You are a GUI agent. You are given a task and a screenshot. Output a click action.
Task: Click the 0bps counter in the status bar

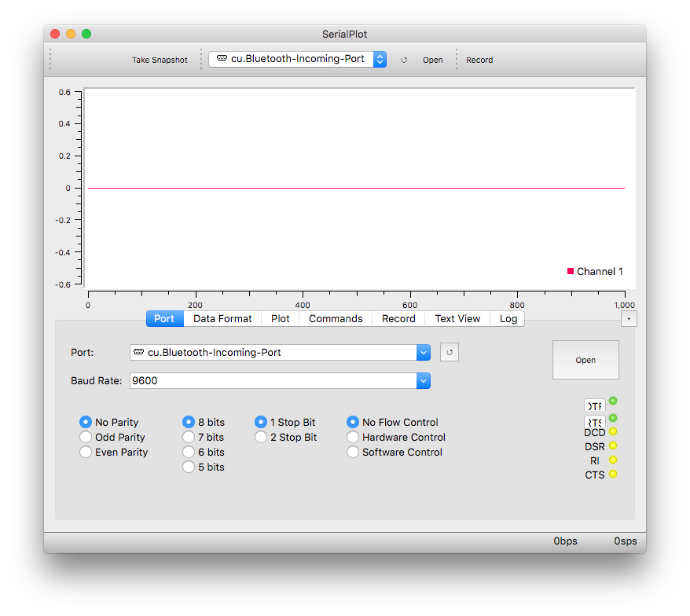pyautogui.click(x=565, y=541)
